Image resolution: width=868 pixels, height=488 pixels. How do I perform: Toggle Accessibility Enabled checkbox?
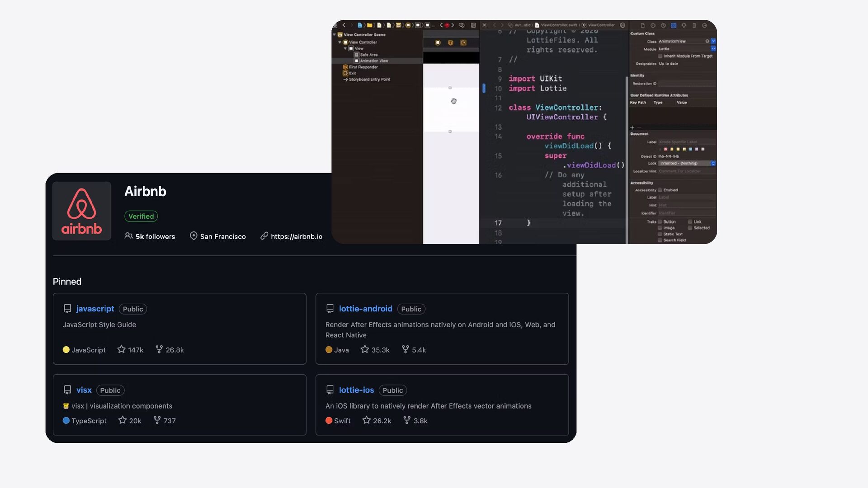click(x=660, y=190)
